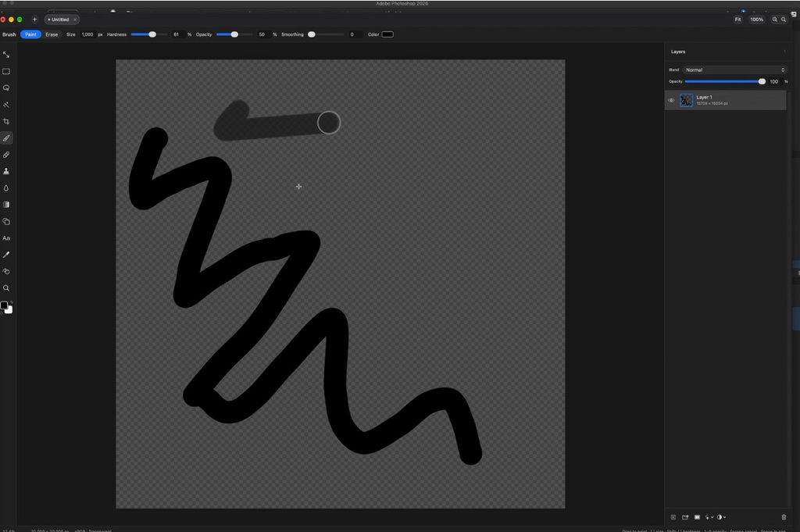Switch brush mode to Erase
Image resolution: width=800 pixels, height=532 pixels.
click(x=52, y=34)
